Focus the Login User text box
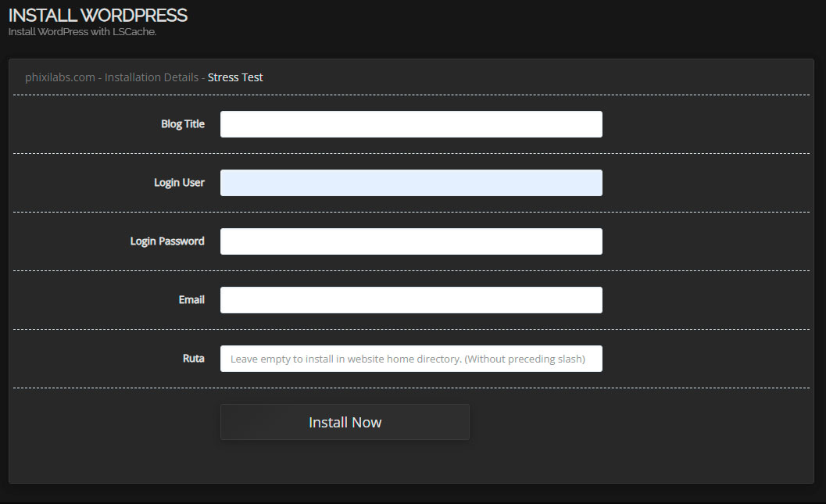The width and height of the screenshot is (826, 504). [x=411, y=183]
